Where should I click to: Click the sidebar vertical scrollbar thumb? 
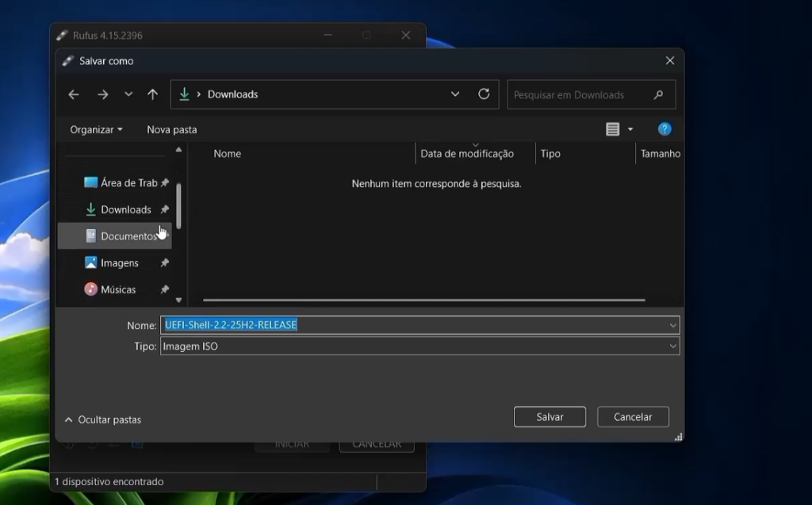(x=178, y=205)
